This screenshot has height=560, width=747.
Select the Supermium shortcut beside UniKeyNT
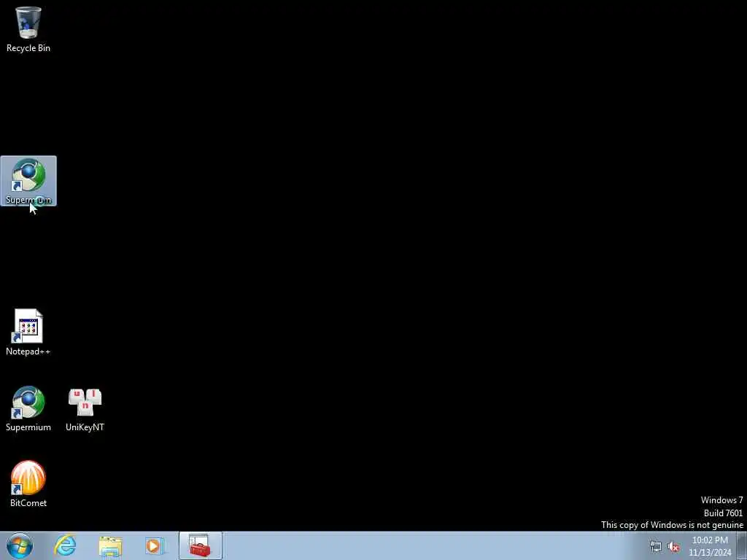coord(28,408)
